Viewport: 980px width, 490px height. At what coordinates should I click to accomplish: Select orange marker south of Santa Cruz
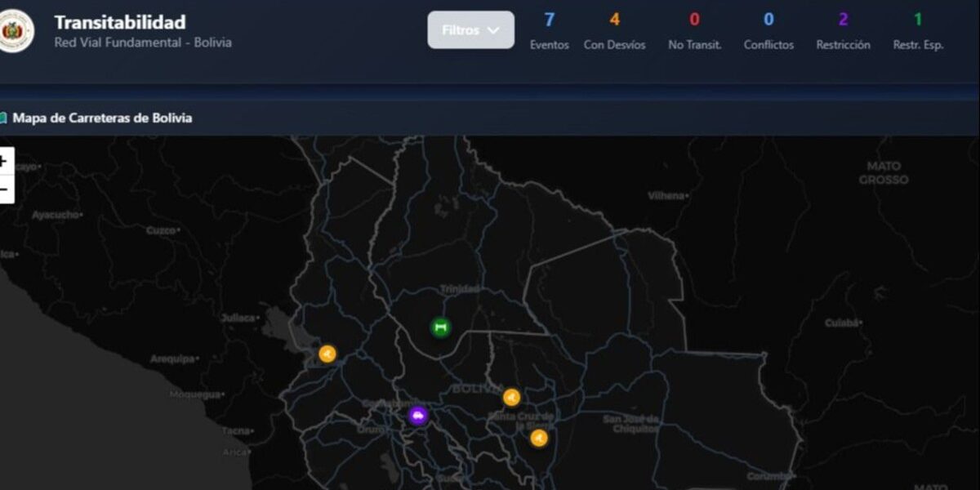pos(538,438)
